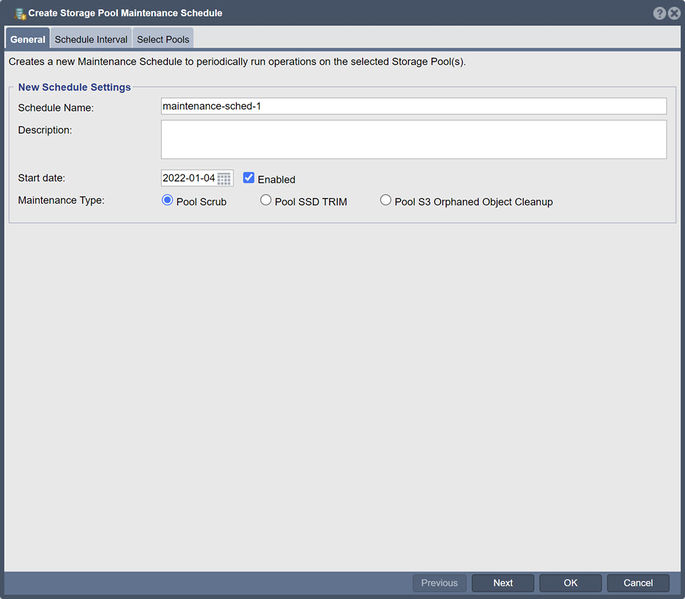Open the Schedule Interval tab
This screenshot has height=599, width=685.
tap(91, 38)
